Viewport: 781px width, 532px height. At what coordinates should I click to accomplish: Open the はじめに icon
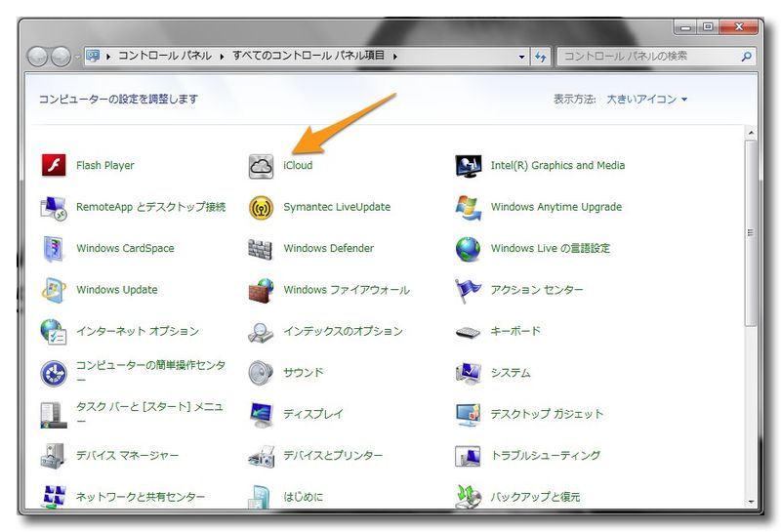(x=260, y=497)
